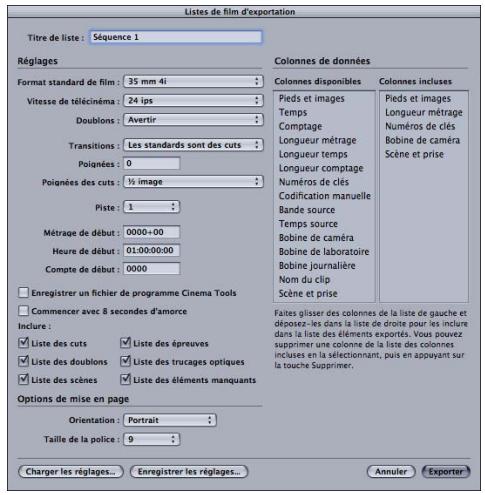The height and width of the screenshot is (495, 485).
Task: Open the Orientation dropdown
Action: pyautogui.click(x=170, y=420)
